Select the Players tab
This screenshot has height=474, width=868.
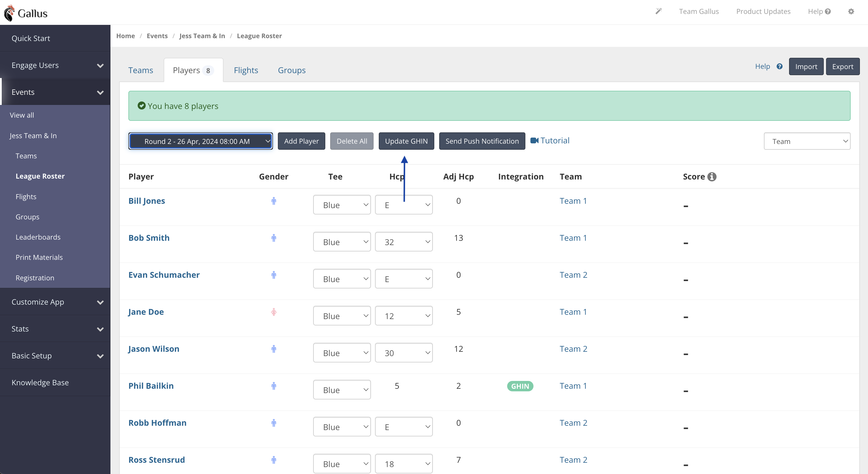pyautogui.click(x=193, y=70)
